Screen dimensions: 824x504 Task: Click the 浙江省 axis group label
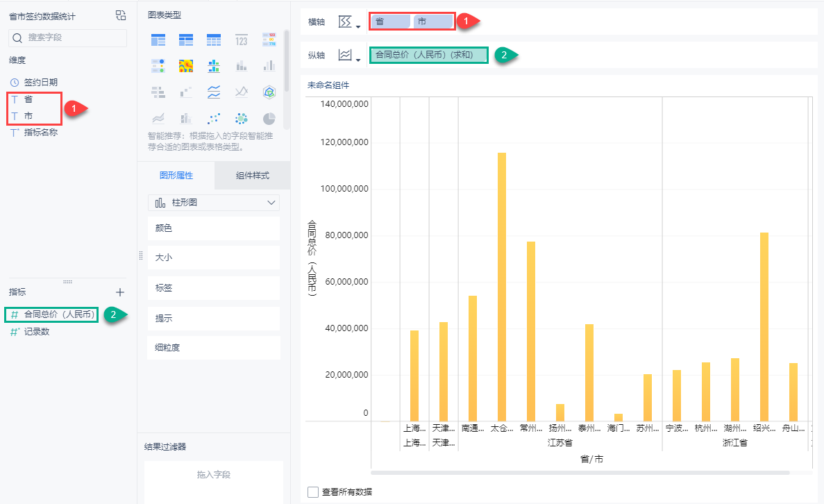coord(734,443)
